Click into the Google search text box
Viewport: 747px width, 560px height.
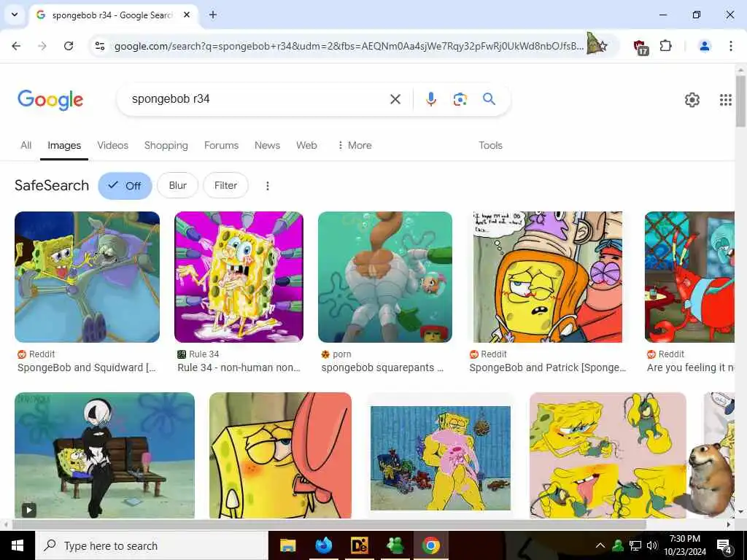click(x=258, y=99)
